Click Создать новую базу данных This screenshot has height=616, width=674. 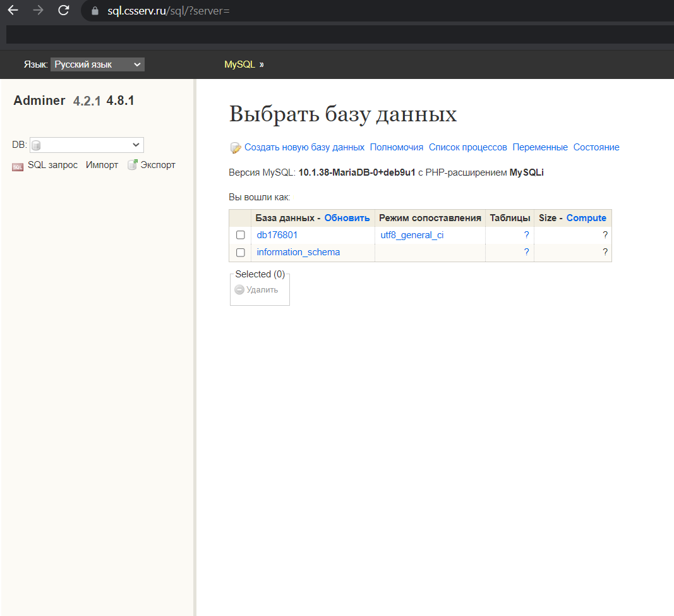304,147
